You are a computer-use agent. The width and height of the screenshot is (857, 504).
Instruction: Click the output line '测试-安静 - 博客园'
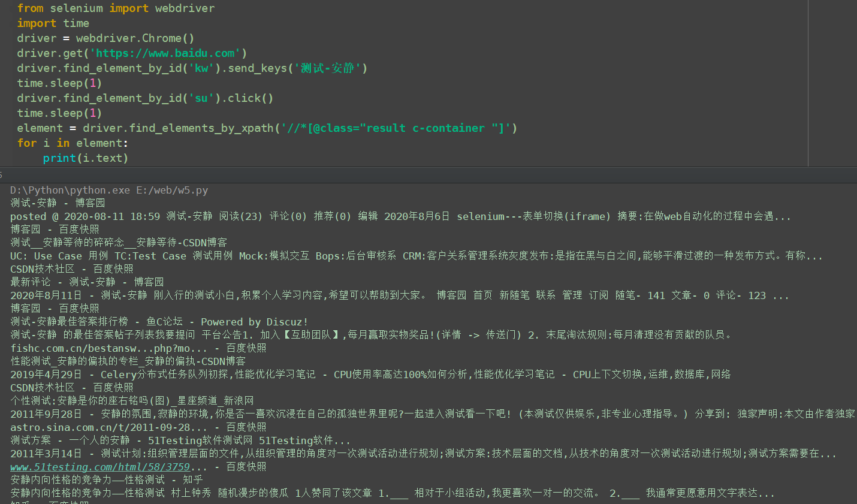coord(58,203)
